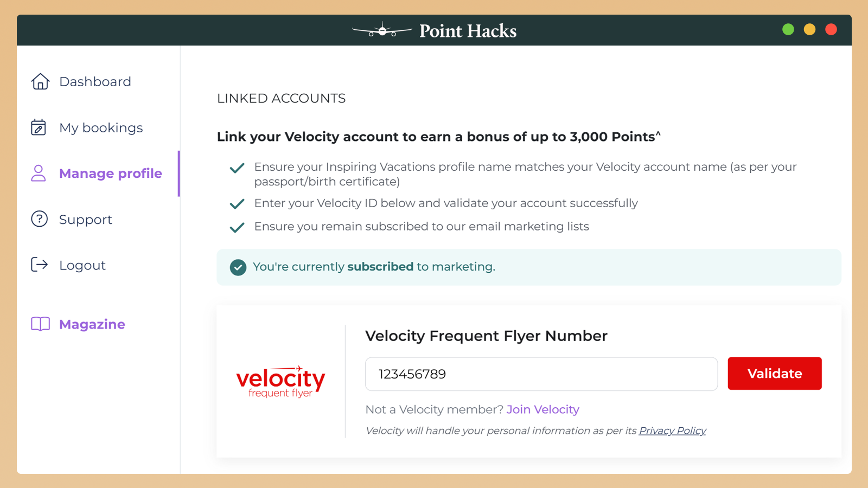Viewport: 868px width, 488px height.
Task: Click the Manage profile person icon
Action: click(x=39, y=173)
